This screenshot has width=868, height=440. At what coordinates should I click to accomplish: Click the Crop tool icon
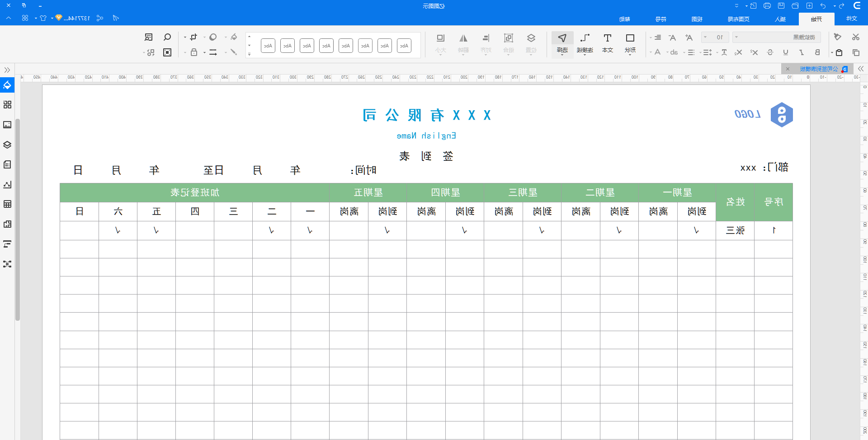[193, 37]
